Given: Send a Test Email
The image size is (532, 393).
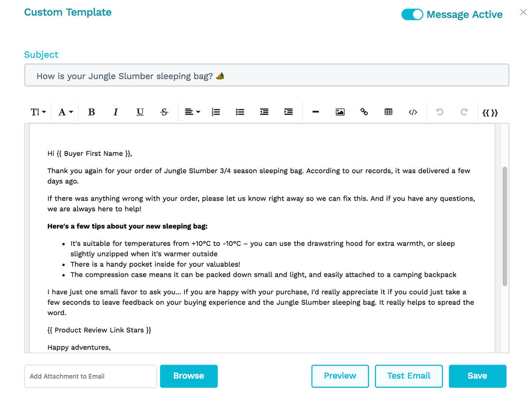Looking at the screenshot, I should [x=409, y=376].
